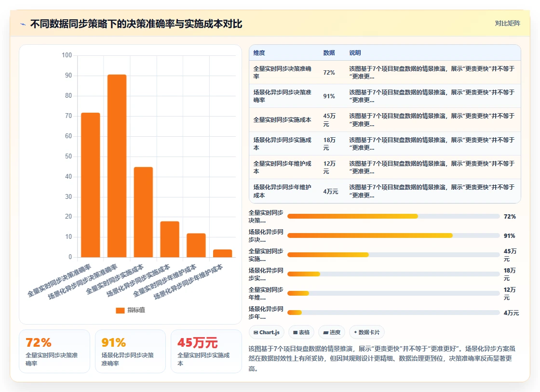Screen dimensions: 540x392
Task: Toggle the 指标值 legend item in the chart
Action: click(131, 310)
